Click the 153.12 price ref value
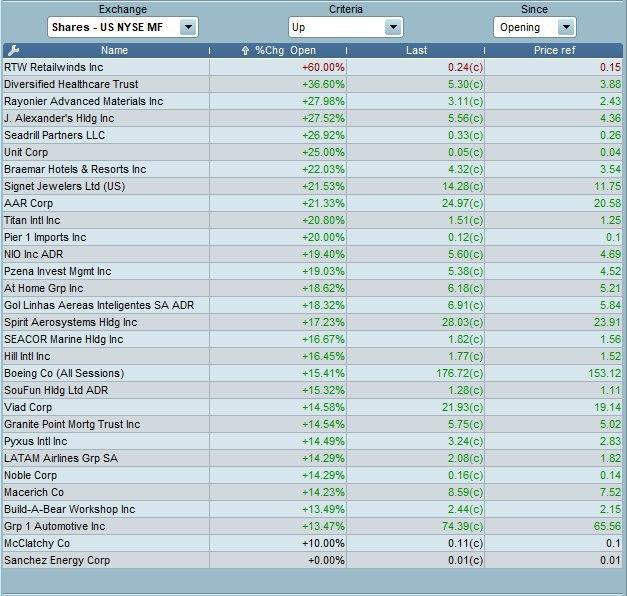Viewport: 627px width, 596px height. coord(605,373)
